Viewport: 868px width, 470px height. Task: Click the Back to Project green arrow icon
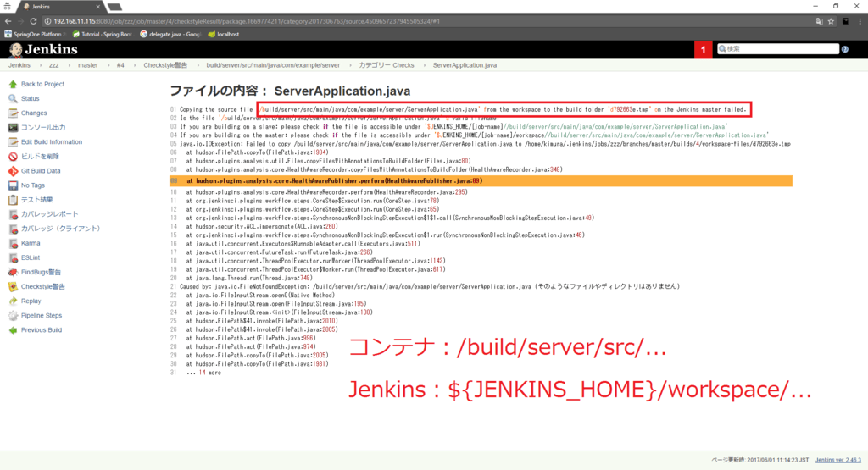point(12,84)
